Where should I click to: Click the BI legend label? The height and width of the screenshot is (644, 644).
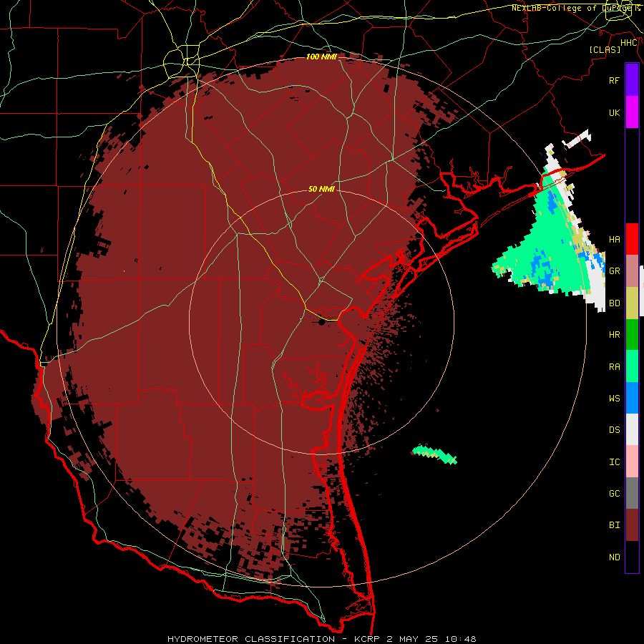click(614, 525)
